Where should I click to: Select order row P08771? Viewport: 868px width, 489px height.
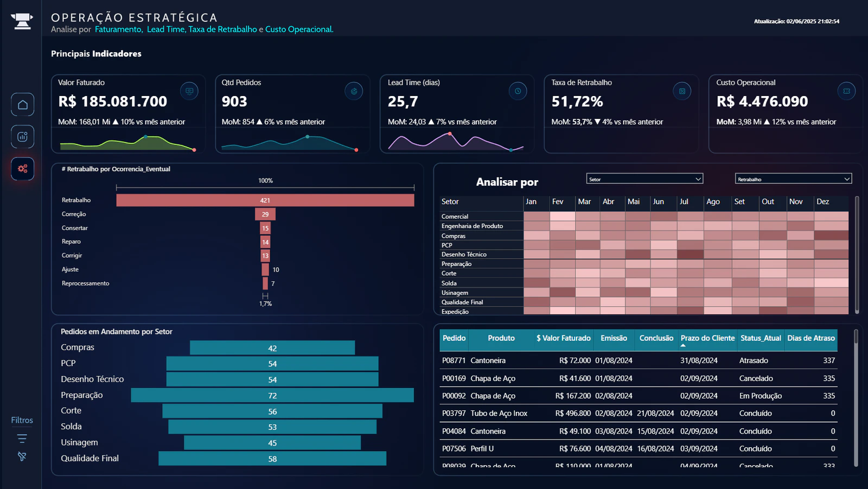pos(639,360)
